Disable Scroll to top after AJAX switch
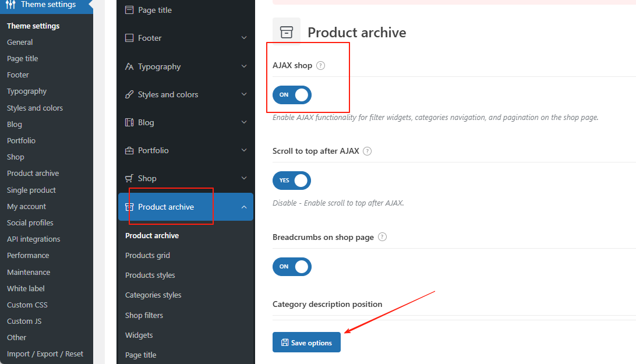636x364 pixels. (x=292, y=181)
